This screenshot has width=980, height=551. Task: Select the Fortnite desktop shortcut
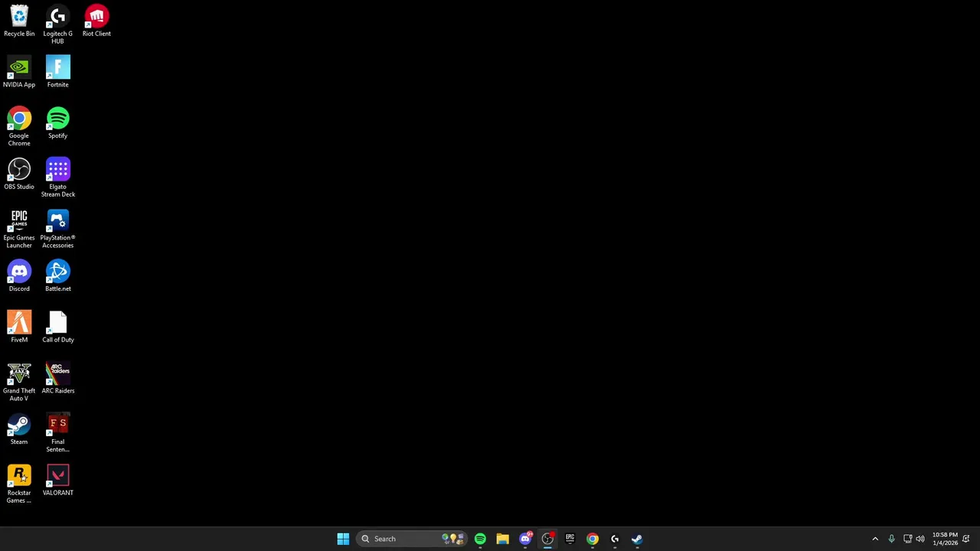tap(57, 72)
